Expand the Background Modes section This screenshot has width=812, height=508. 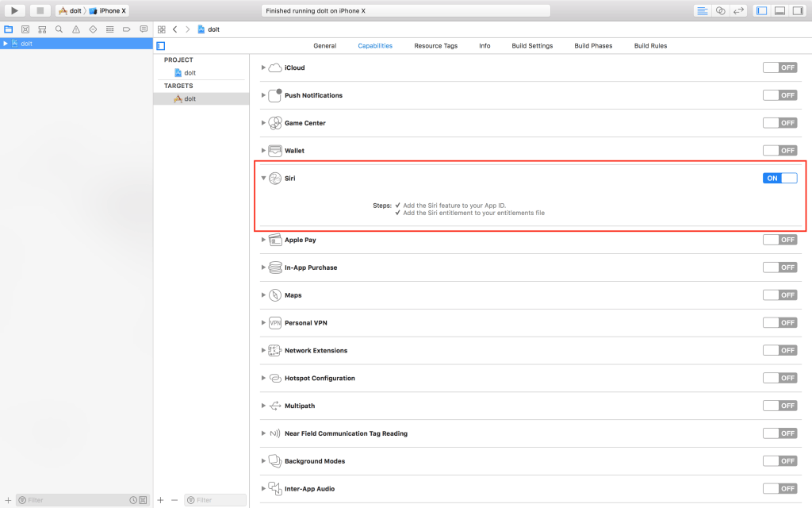(x=263, y=461)
